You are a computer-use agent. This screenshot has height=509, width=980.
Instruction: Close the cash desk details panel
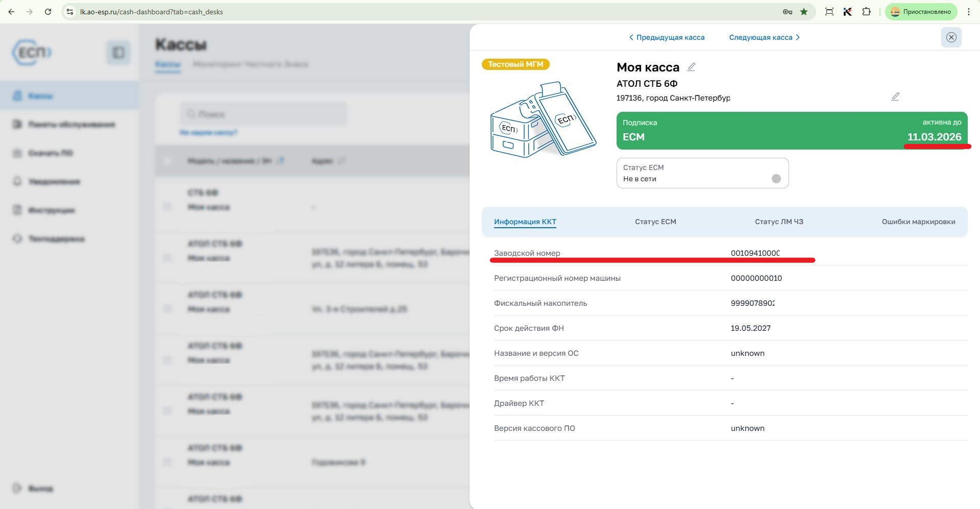(951, 37)
